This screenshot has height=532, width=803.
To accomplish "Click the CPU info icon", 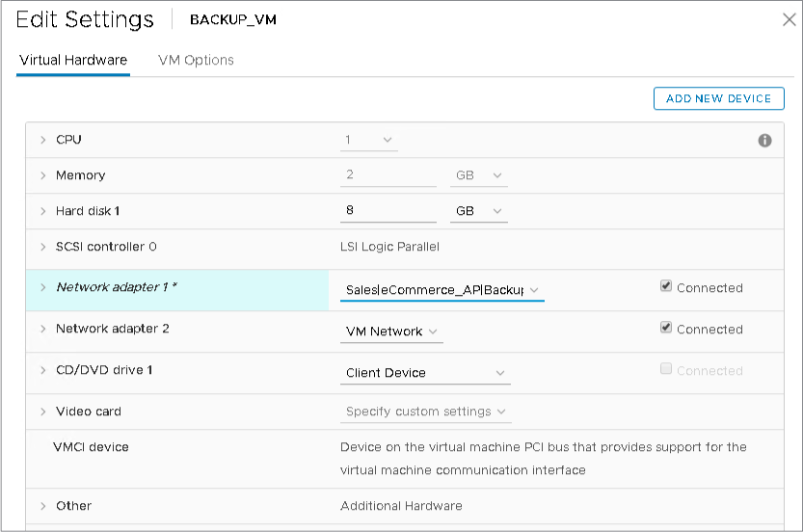I will [x=764, y=141].
